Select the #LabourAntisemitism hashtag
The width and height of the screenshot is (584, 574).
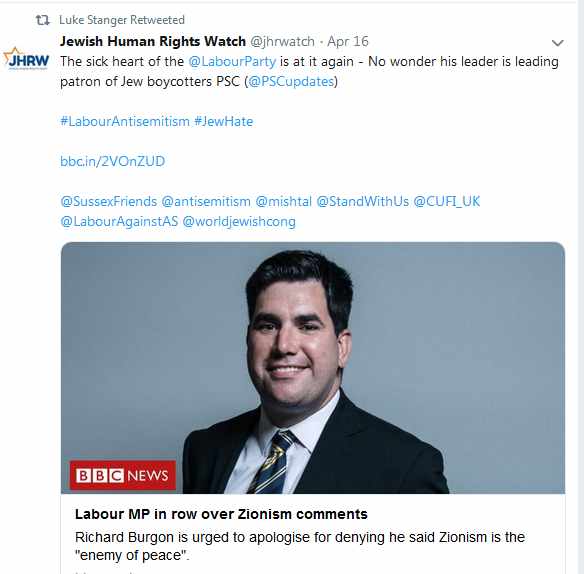pyautogui.click(x=125, y=121)
